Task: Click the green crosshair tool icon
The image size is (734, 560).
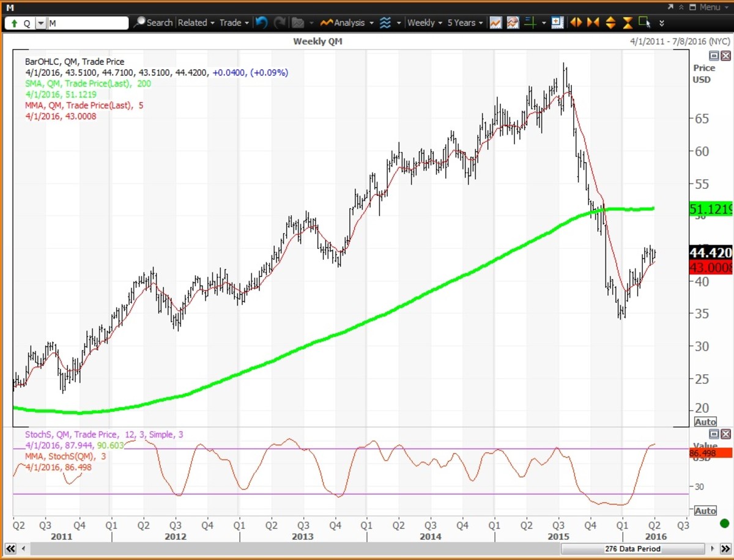Action: tap(530, 23)
